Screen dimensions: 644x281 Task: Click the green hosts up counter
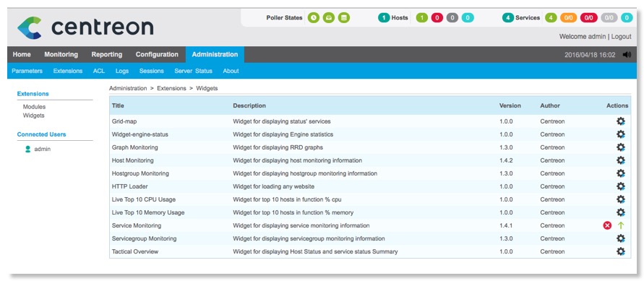pyautogui.click(x=422, y=17)
